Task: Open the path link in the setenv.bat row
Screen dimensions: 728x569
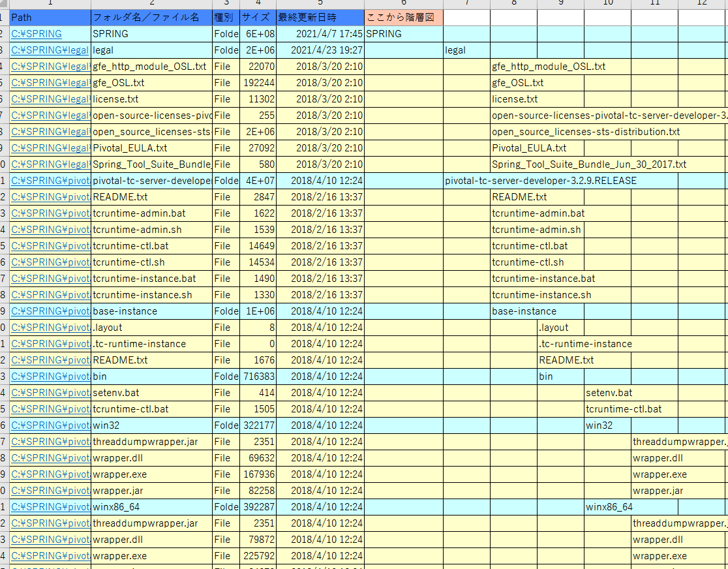Action: click(50, 393)
